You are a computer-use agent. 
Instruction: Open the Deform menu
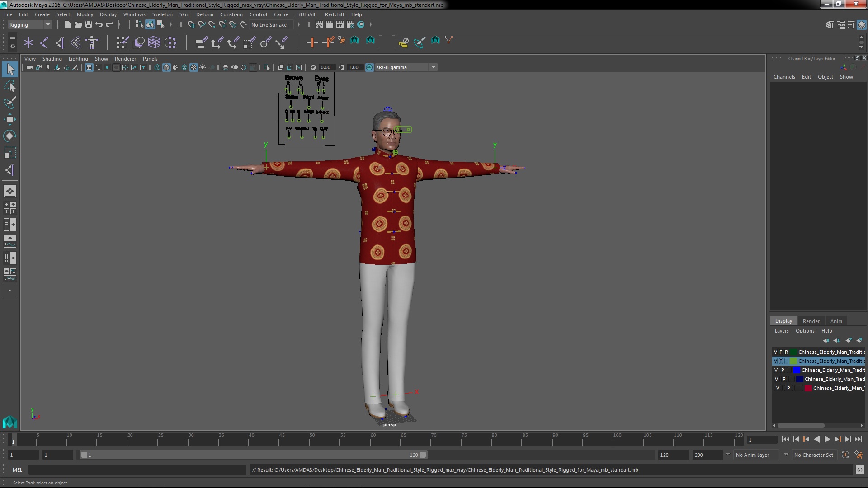(204, 14)
